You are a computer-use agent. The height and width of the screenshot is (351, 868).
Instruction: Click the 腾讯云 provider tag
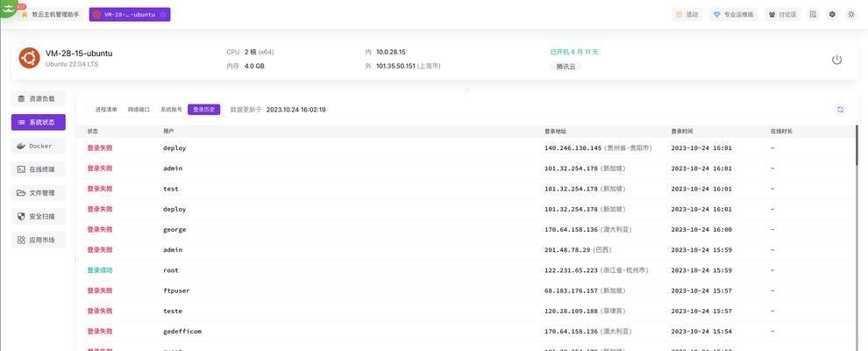tap(566, 67)
